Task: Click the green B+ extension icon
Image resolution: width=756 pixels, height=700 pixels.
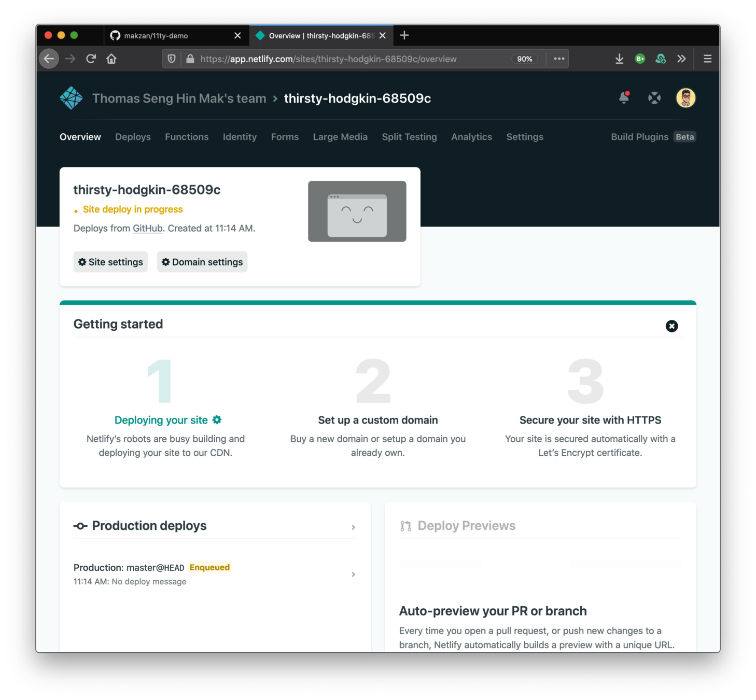Action: click(640, 59)
